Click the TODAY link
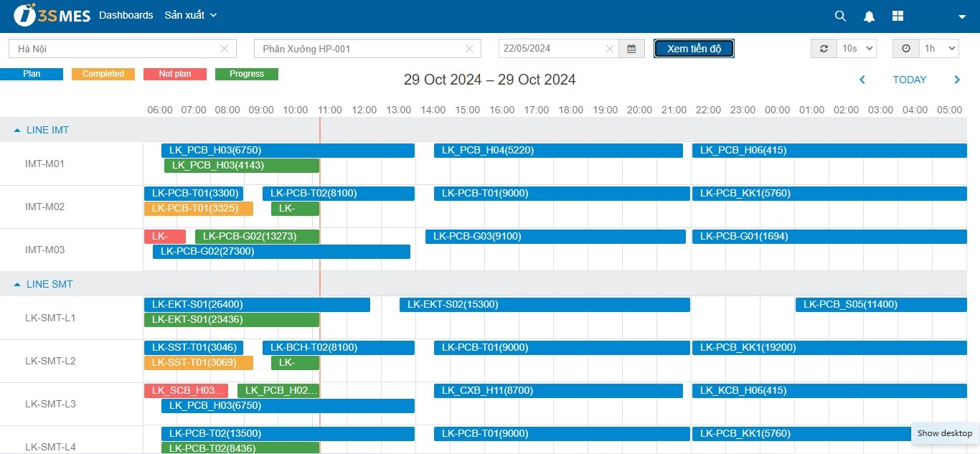Viewport: 980px width, 454px height. point(910,80)
